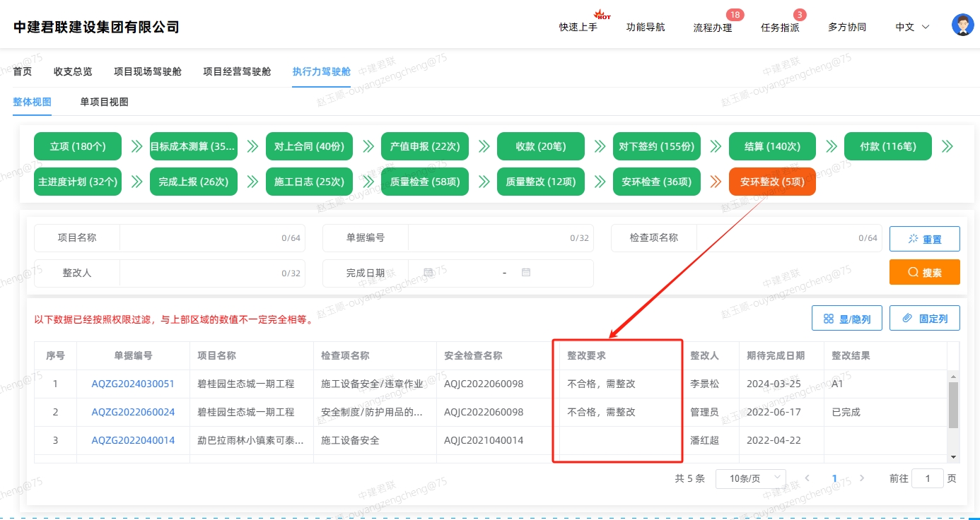Open column visibility via the 显/隐列 grid icon
Image resolution: width=980 pixels, height=520 pixels.
829,318
